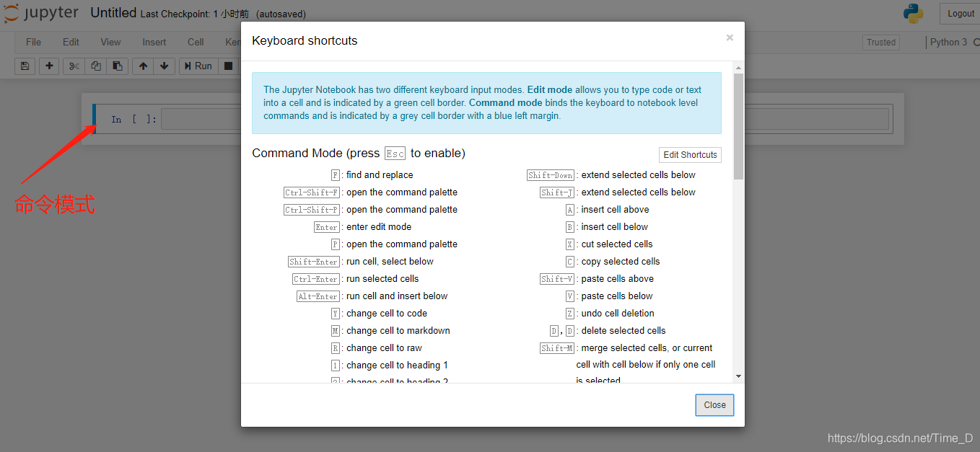Open the Cell menu
Image resolution: width=980 pixels, height=452 pixels.
(196, 42)
